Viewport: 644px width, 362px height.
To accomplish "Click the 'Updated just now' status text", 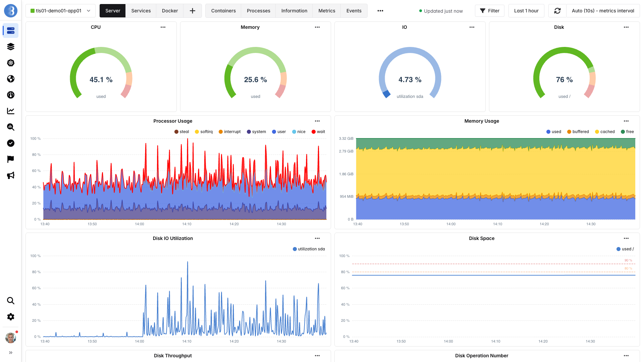I will point(443,11).
